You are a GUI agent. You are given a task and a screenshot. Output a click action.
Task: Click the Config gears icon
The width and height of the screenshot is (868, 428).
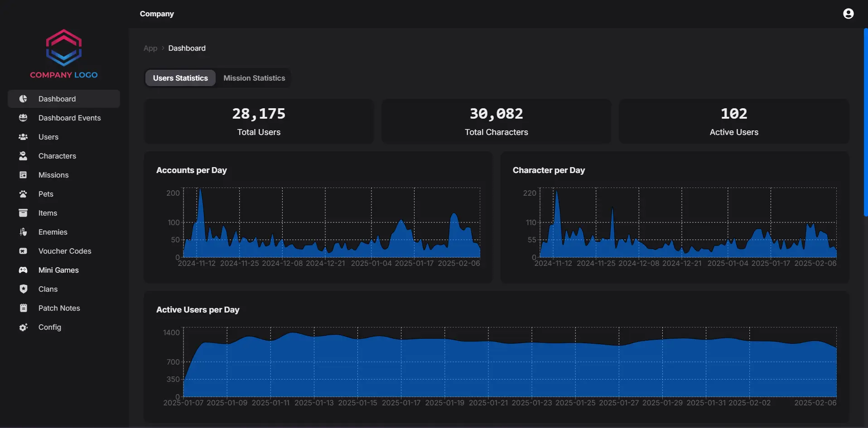(23, 327)
